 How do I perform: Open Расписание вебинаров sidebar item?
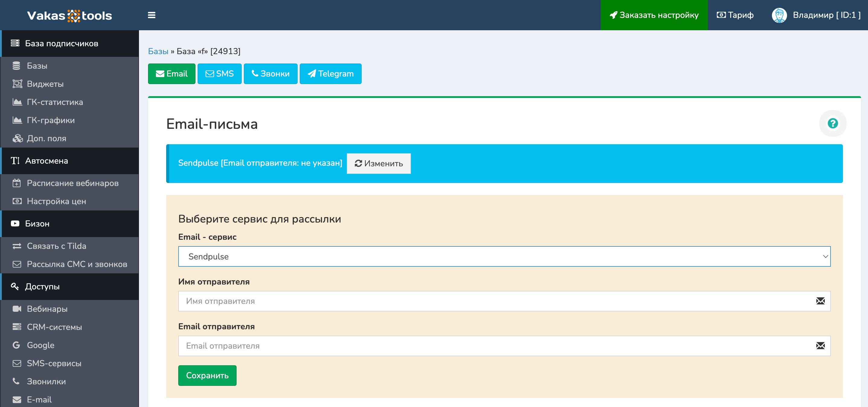click(x=73, y=183)
